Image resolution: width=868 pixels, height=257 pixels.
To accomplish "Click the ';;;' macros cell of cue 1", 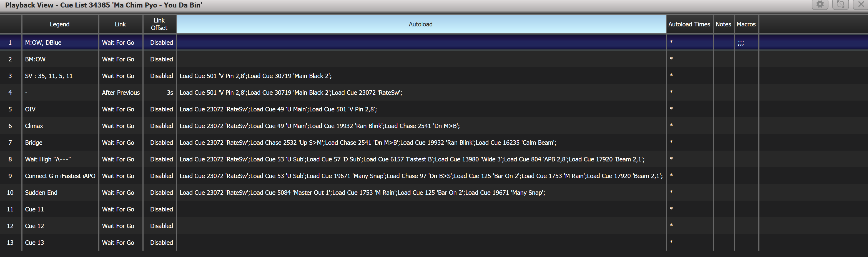I will [746, 43].
